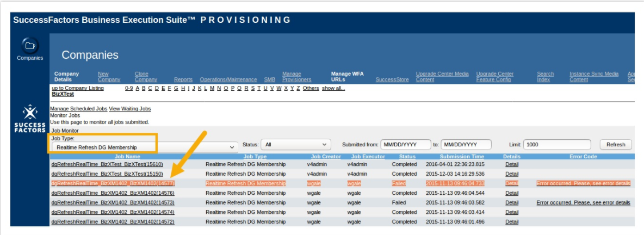Open job dgRefreshRealTime_BizXTest_BizXTest(15150)
Viewport: 644px width, 235px height.
pos(107,174)
